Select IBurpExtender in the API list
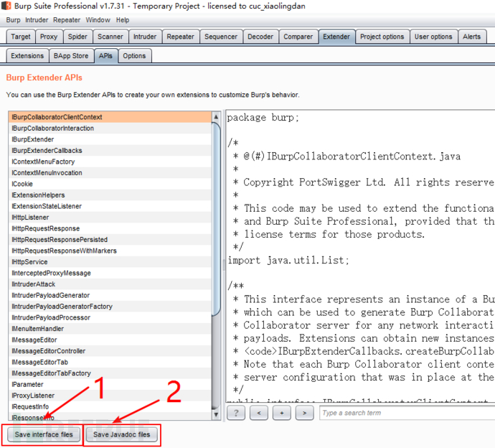 [110, 139]
